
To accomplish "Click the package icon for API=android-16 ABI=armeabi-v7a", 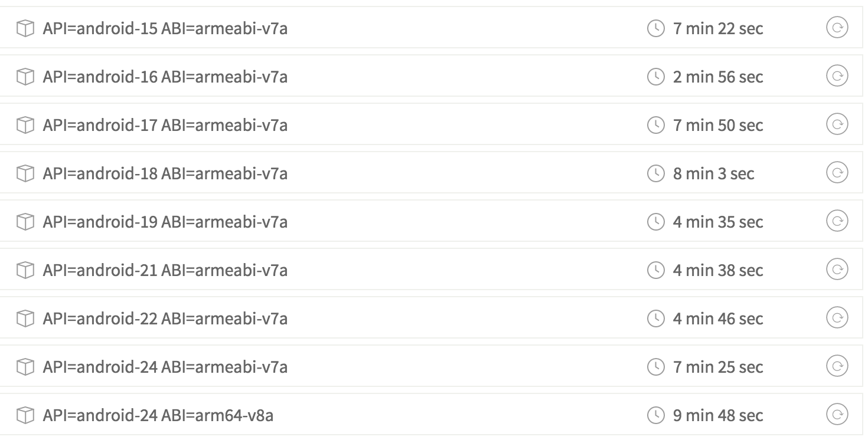I will 26,76.
